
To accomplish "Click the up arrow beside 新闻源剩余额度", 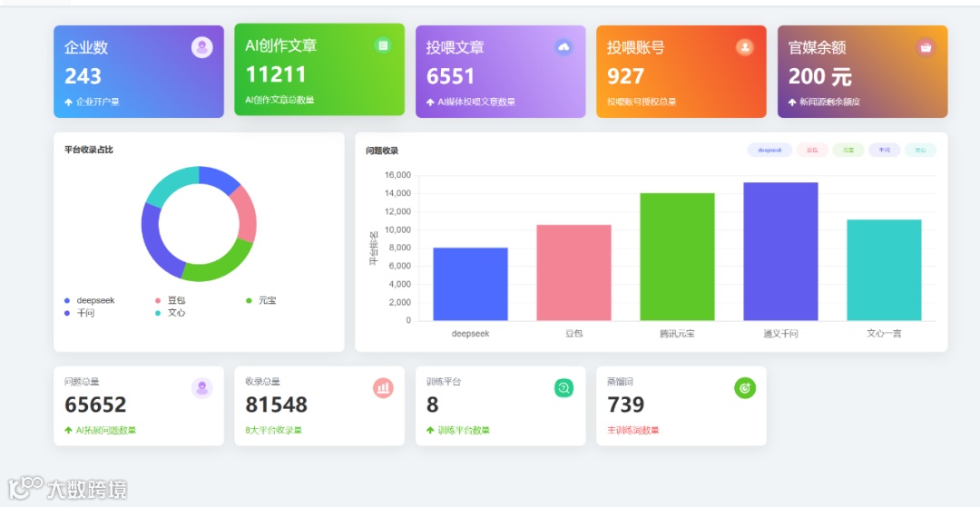I will tap(792, 102).
